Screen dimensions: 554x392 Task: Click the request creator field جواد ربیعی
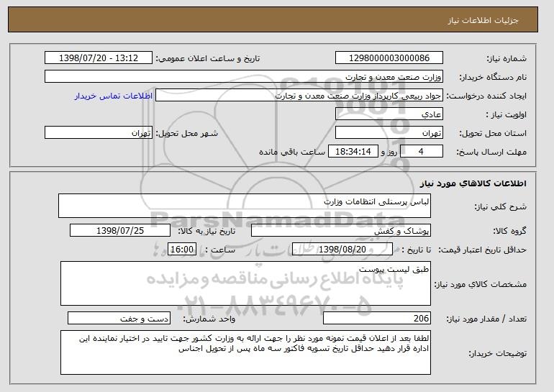click(299, 96)
